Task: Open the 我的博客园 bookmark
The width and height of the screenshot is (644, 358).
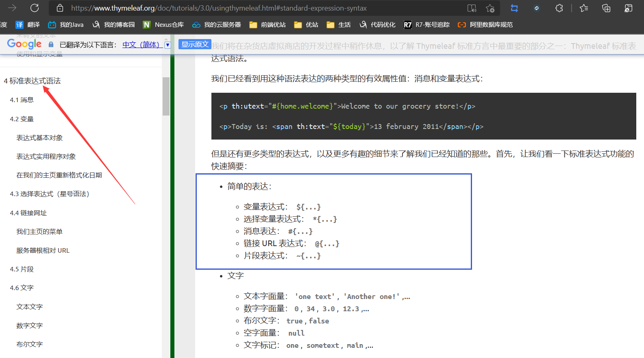Action: tap(113, 25)
